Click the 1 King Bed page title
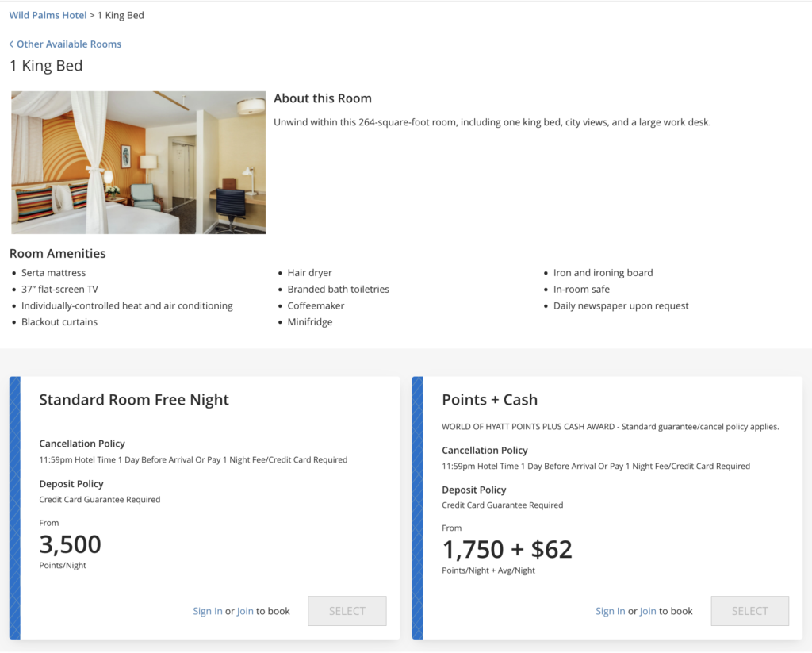The width and height of the screenshot is (812, 653). click(45, 65)
